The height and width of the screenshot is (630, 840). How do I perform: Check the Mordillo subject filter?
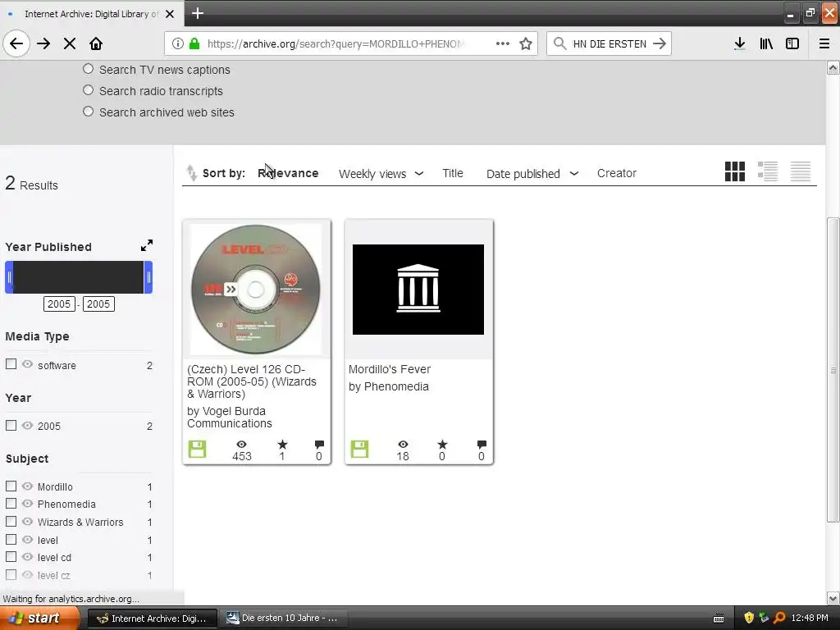click(x=11, y=486)
